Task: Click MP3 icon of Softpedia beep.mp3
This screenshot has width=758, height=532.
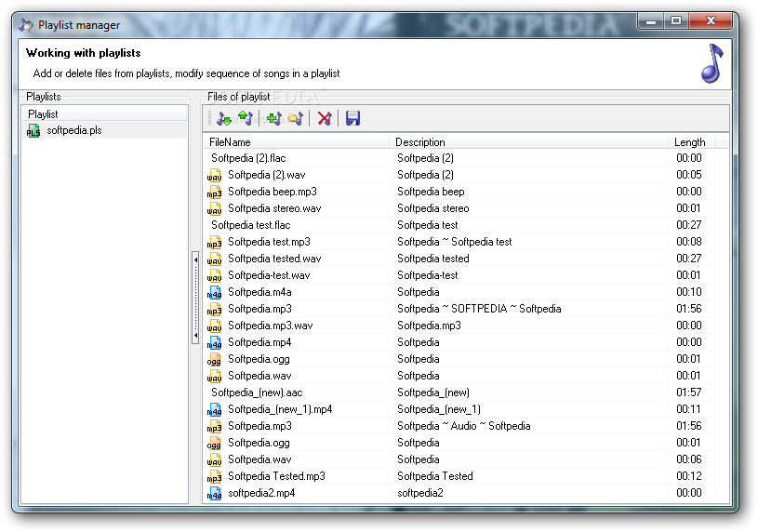Action: [x=214, y=192]
